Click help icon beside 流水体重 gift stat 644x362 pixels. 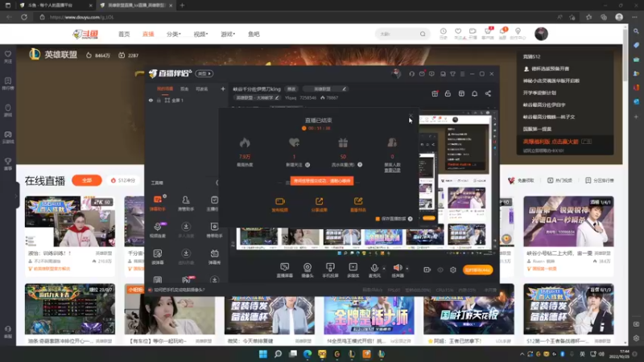pos(360,165)
